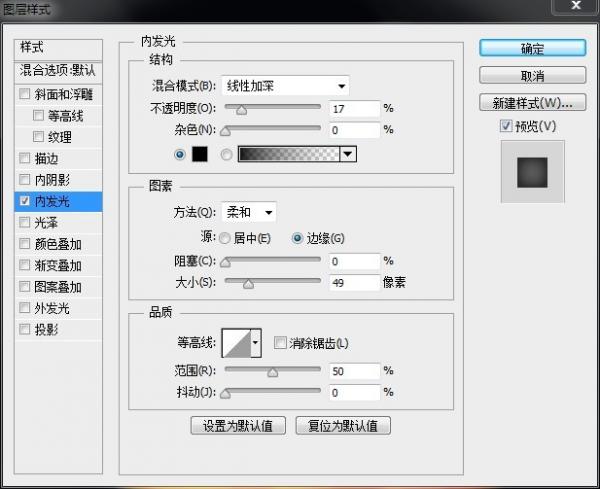Uncheck the 内发光 checkbox

tap(25, 201)
